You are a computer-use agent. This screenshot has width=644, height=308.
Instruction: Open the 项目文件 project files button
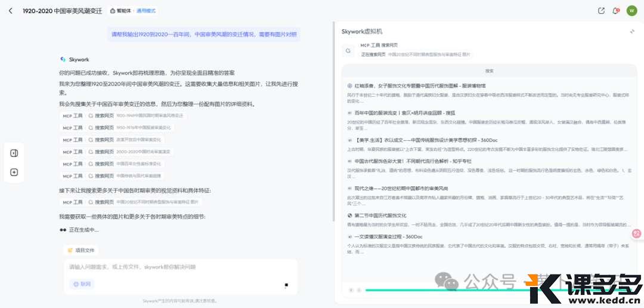(x=81, y=250)
